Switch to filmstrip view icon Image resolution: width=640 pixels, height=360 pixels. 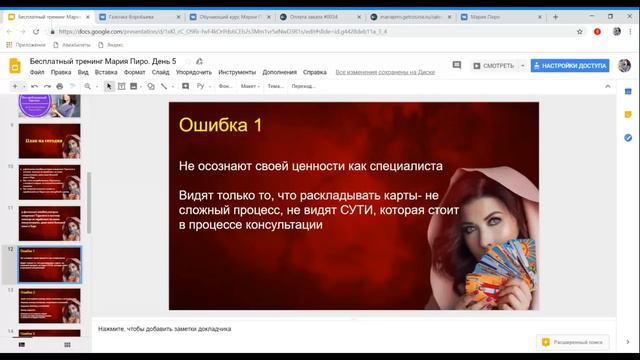pyautogui.click(x=22, y=345)
